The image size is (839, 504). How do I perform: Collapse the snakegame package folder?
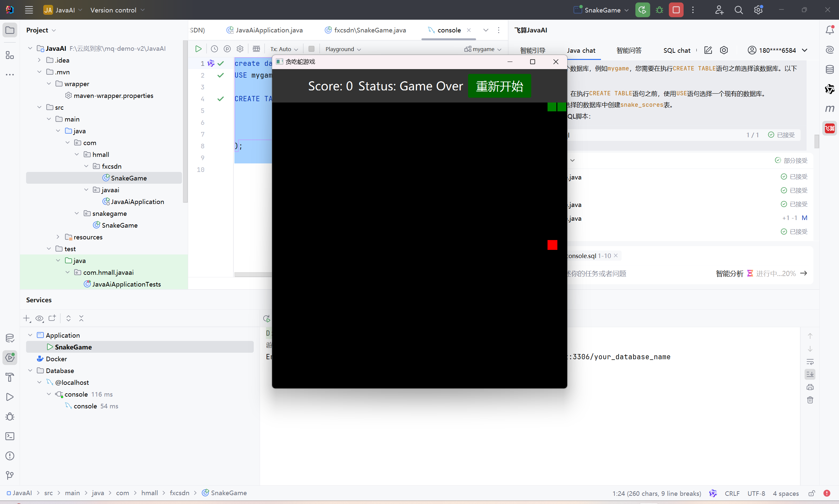pos(77,213)
